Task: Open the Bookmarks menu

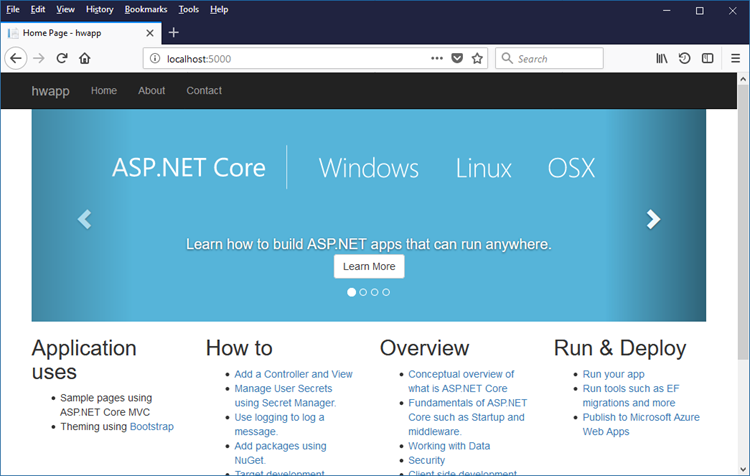Action: [x=146, y=10]
